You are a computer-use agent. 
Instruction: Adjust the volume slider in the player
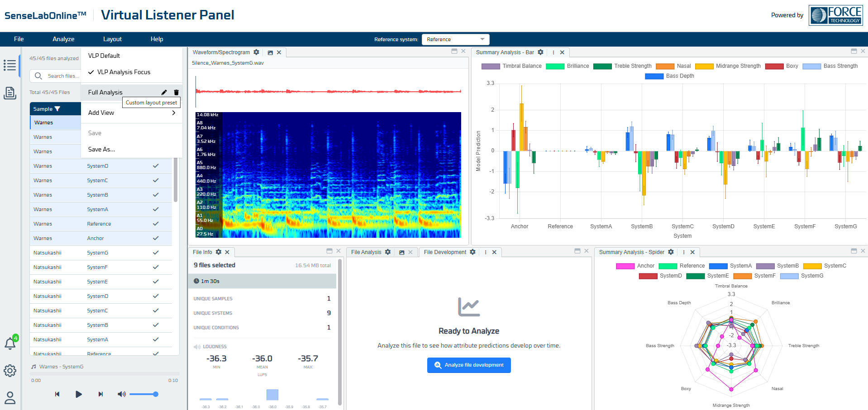coord(143,394)
